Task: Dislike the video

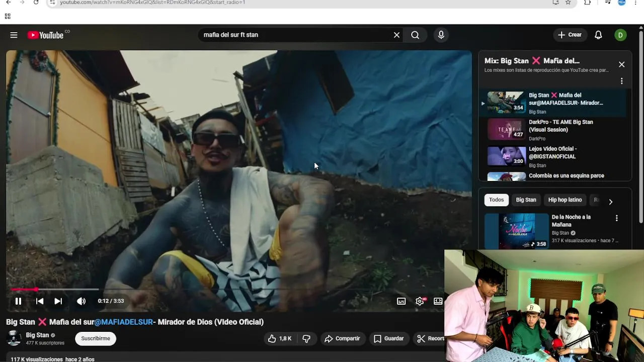Action: tap(306, 339)
